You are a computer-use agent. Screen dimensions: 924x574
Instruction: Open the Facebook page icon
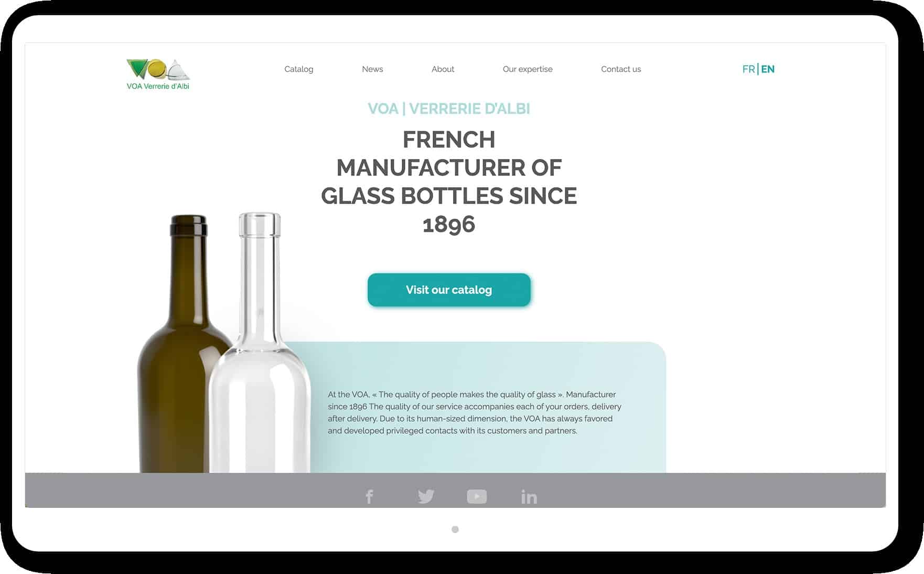tap(369, 496)
